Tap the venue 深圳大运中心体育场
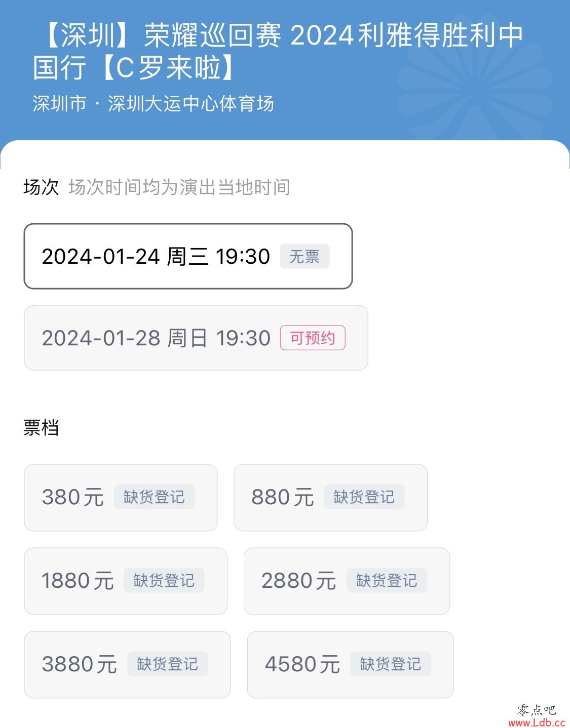Image resolution: width=570 pixels, height=728 pixels. (191, 104)
